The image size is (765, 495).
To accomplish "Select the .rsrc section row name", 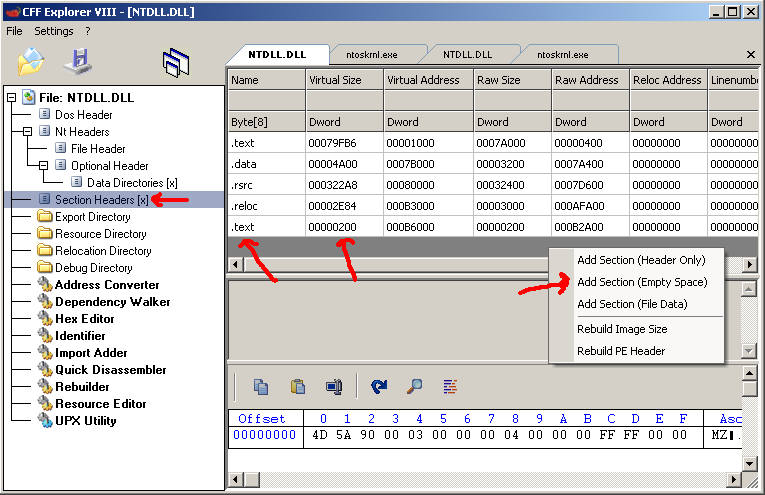I will [x=242, y=185].
